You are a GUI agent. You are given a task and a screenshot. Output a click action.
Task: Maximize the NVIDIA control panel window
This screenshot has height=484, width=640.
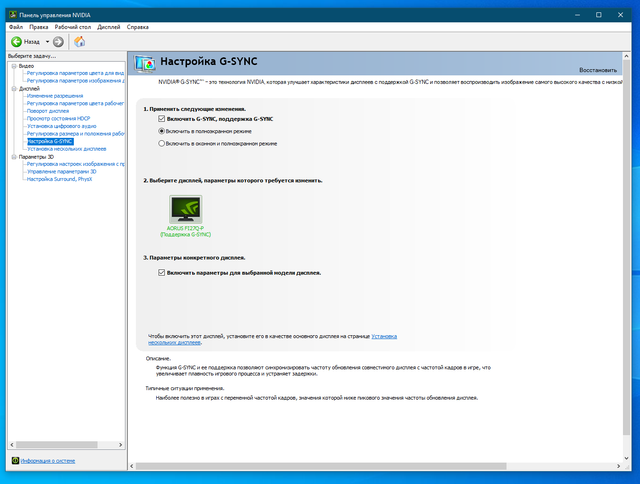point(599,15)
